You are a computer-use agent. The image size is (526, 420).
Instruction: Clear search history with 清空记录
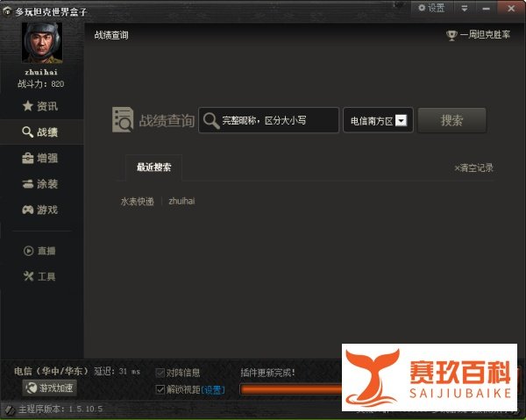[473, 167]
